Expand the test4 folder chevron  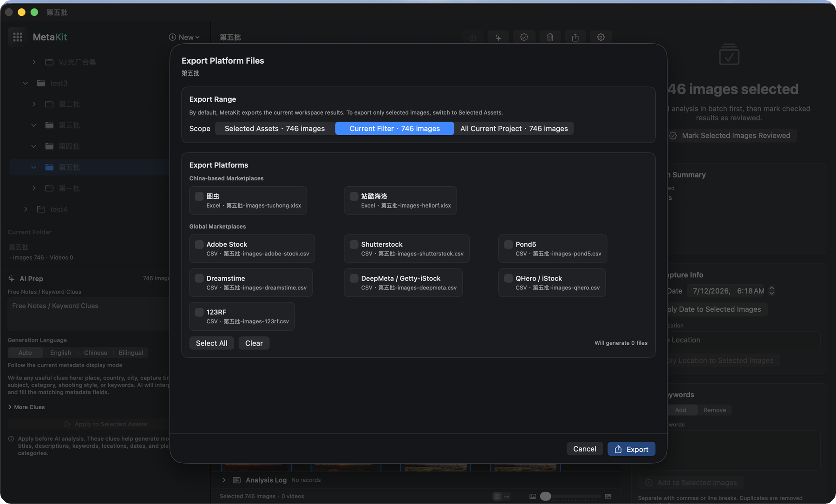coord(26,209)
